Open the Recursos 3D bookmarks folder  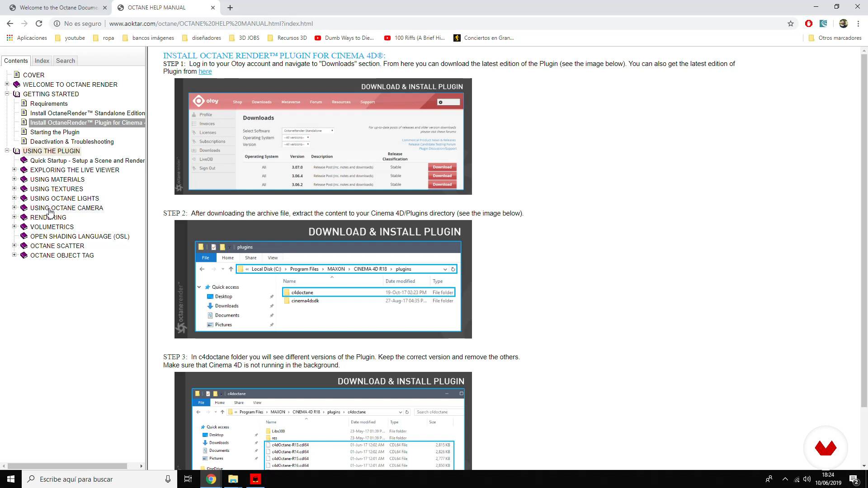[287, 38]
